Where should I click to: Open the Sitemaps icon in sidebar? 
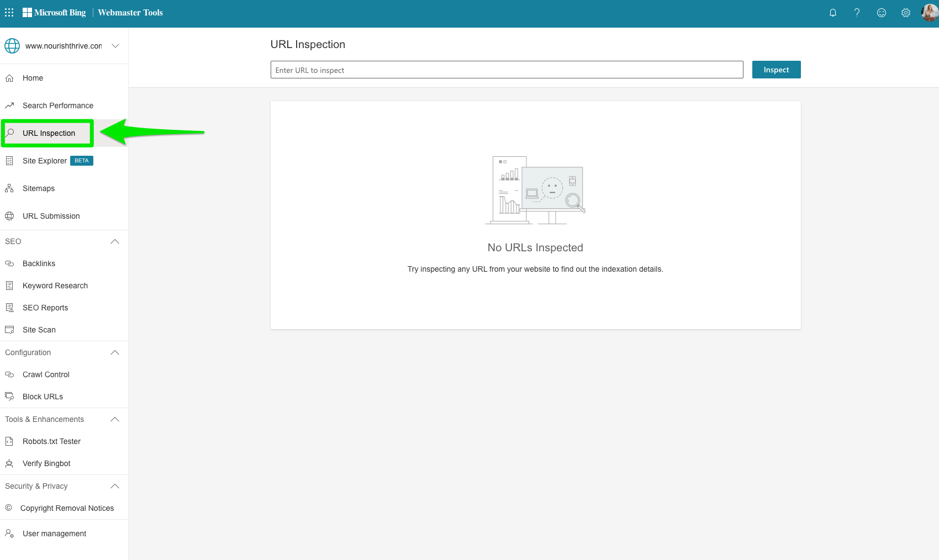[x=9, y=188]
